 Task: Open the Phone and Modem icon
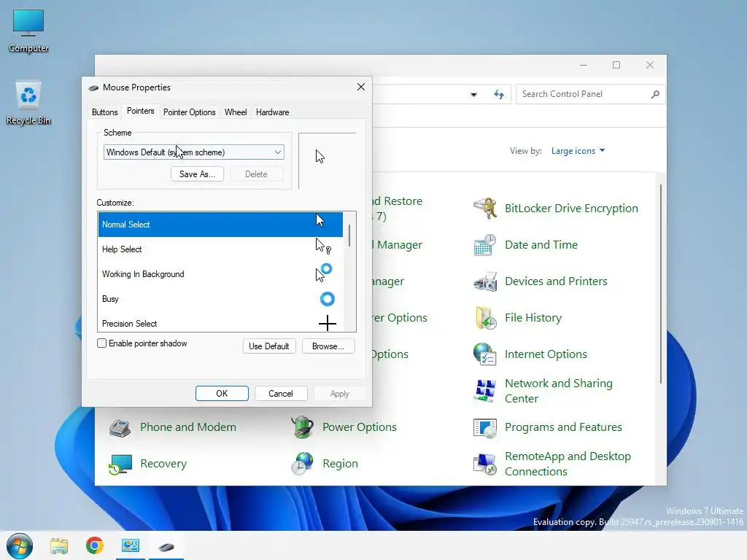click(x=120, y=427)
